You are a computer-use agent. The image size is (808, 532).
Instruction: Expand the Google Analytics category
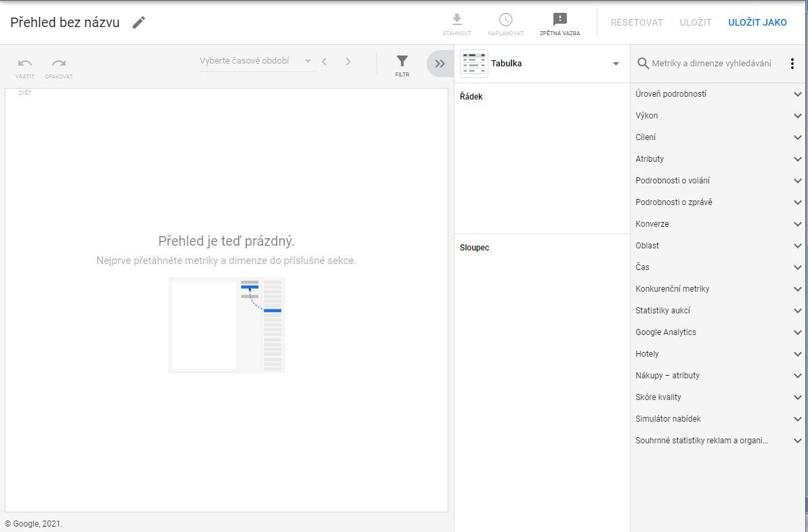[x=719, y=332]
